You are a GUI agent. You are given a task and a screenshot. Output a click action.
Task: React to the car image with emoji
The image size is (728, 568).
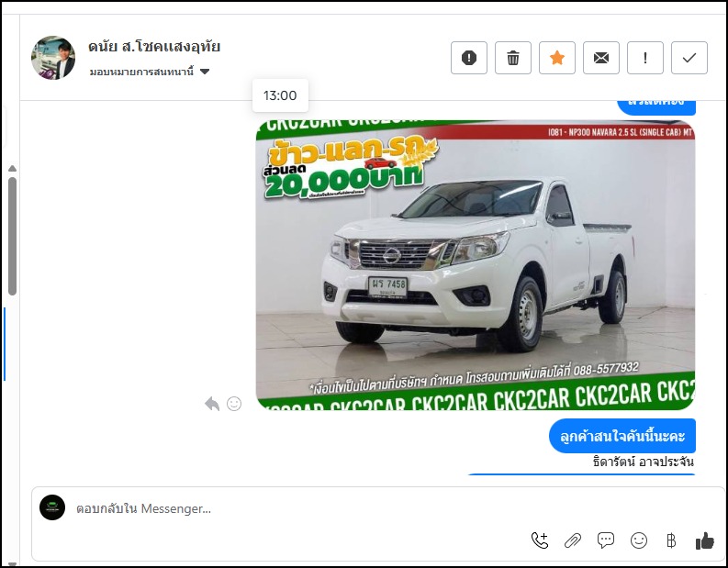pyautogui.click(x=234, y=404)
